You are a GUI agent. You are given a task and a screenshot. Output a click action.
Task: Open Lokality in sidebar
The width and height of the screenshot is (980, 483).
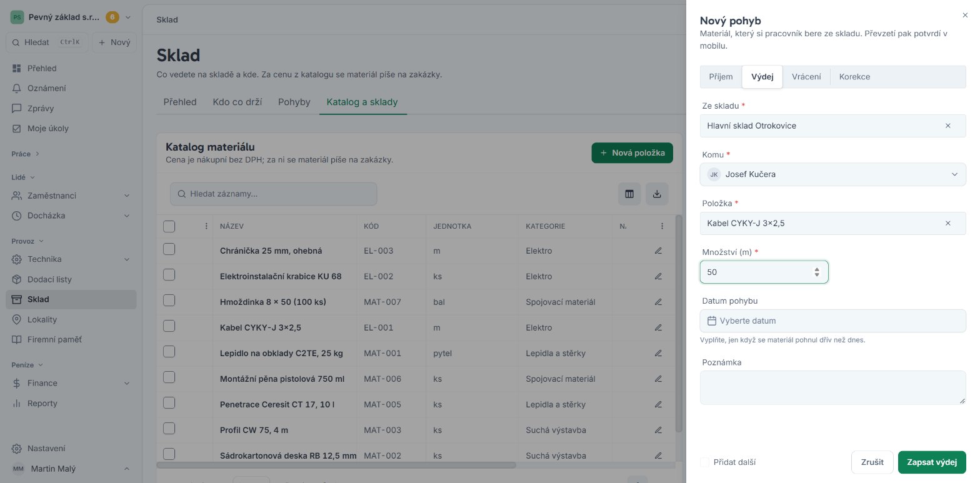pyautogui.click(x=71, y=319)
